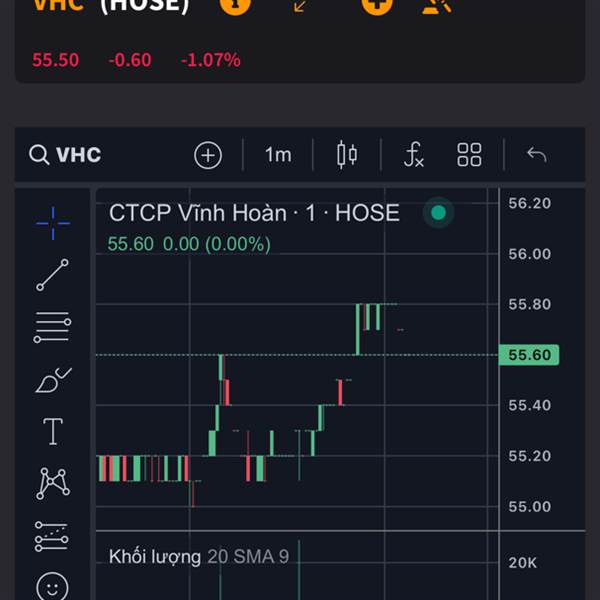Open the layout grid selector
The height and width of the screenshot is (600, 600).
pyautogui.click(x=469, y=155)
